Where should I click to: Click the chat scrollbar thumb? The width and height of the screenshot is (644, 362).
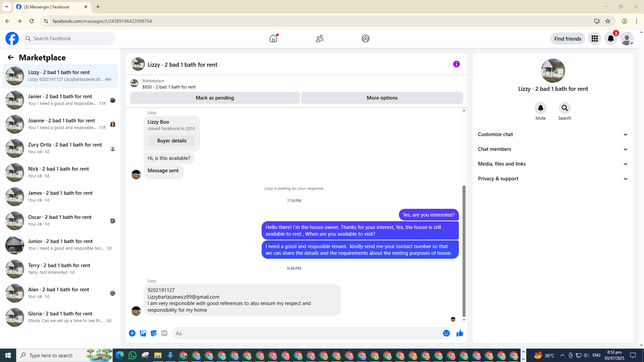pyautogui.click(x=464, y=251)
